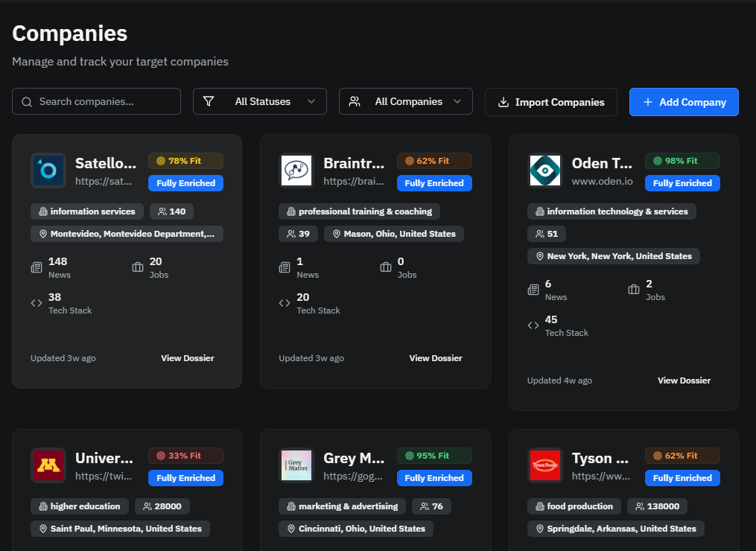Click the University of Minnesota logo
The height and width of the screenshot is (551, 756).
pos(48,466)
